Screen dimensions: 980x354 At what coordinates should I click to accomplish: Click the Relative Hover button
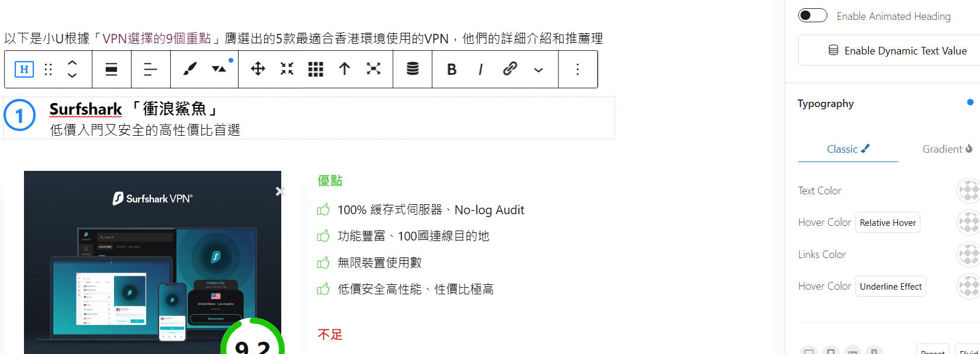point(888,222)
